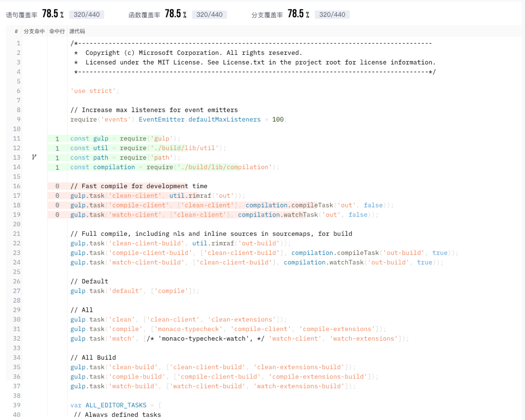Click the defaultMaxListeners property in line 9
The height and width of the screenshot is (420, 525).
pyautogui.click(x=224, y=119)
